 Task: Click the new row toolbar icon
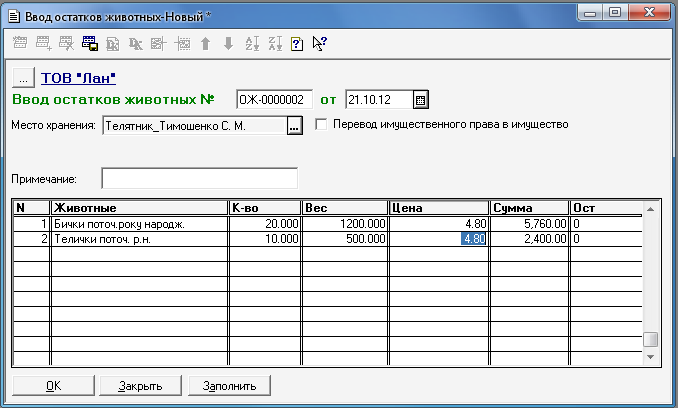tap(20, 43)
